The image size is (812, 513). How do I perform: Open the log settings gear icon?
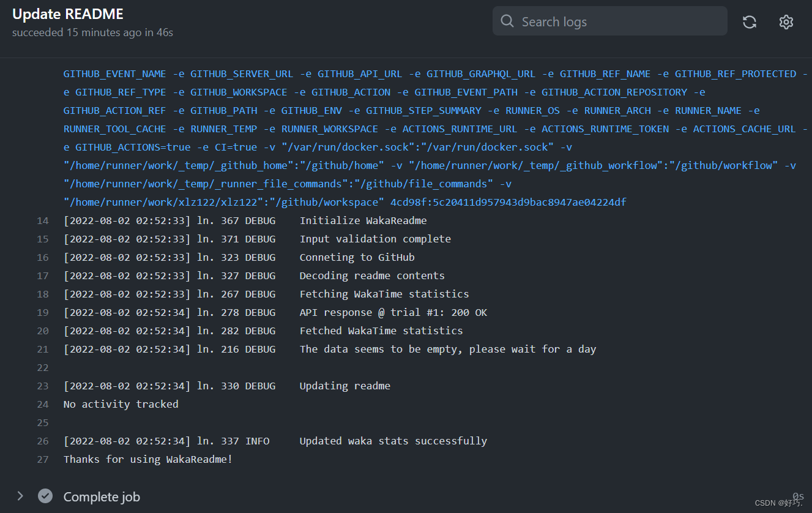786,22
